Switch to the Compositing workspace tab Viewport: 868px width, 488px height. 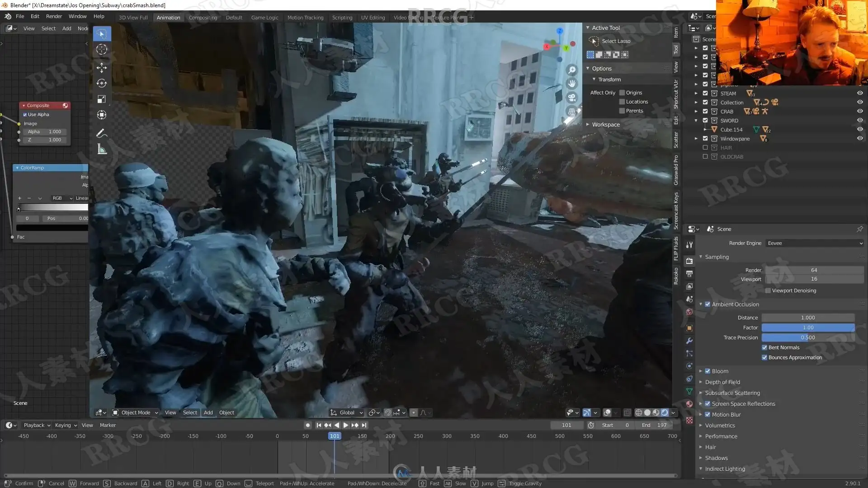(x=203, y=18)
